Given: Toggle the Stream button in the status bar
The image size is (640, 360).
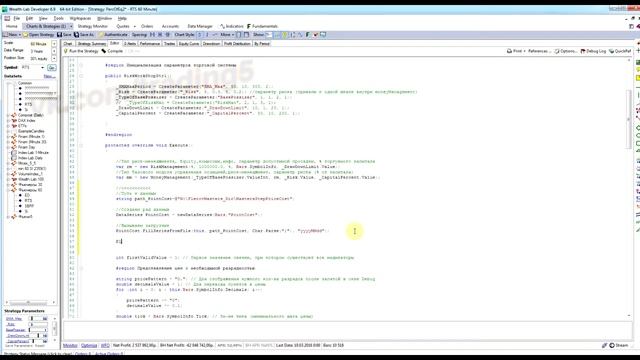Looking at the screenshot, I should (619, 345).
